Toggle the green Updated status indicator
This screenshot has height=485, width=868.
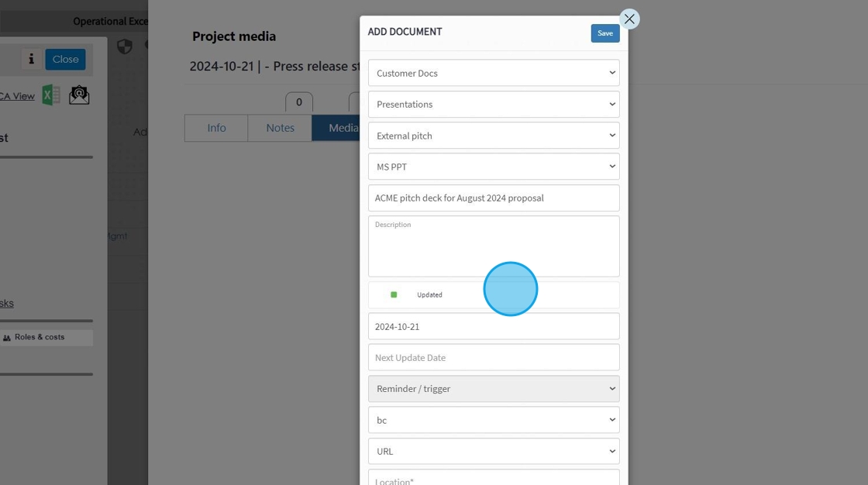pos(394,294)
